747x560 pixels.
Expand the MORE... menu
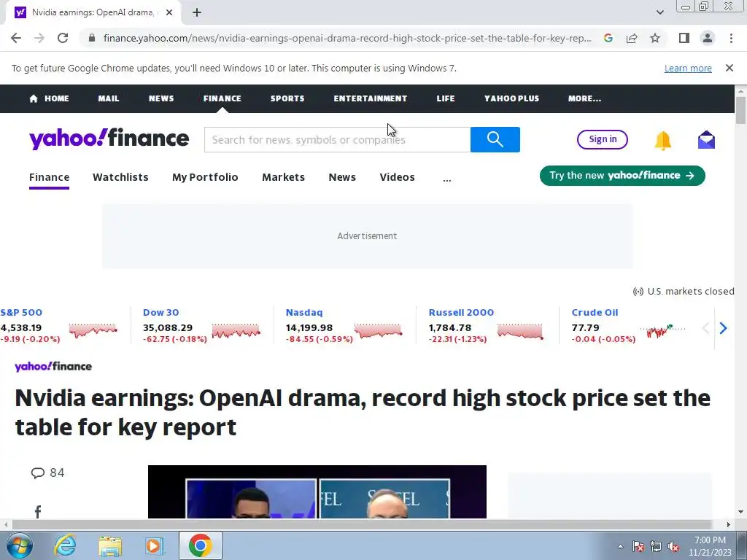[584, 98]
